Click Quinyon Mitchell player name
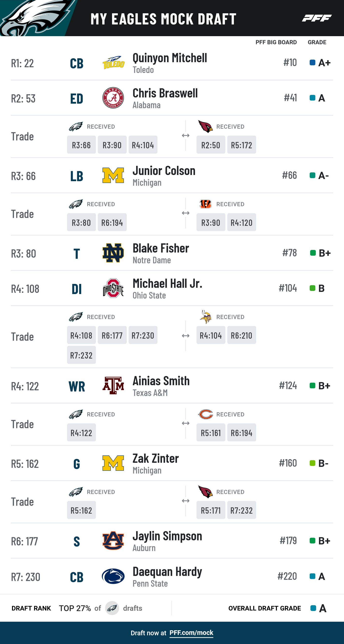This screenshot has width=344, height=644. [x=170, y=58]
